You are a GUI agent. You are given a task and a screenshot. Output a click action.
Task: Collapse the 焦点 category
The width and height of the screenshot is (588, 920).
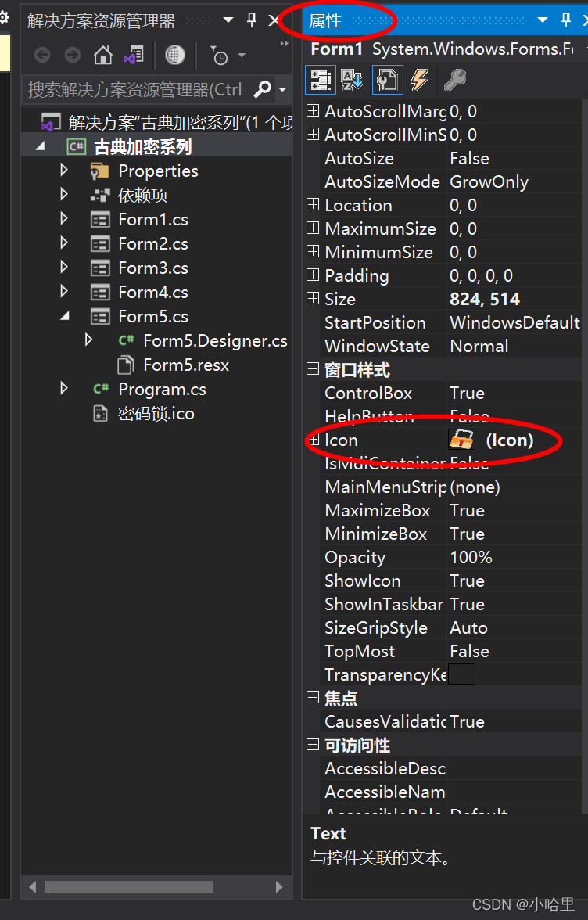[313, 697]
